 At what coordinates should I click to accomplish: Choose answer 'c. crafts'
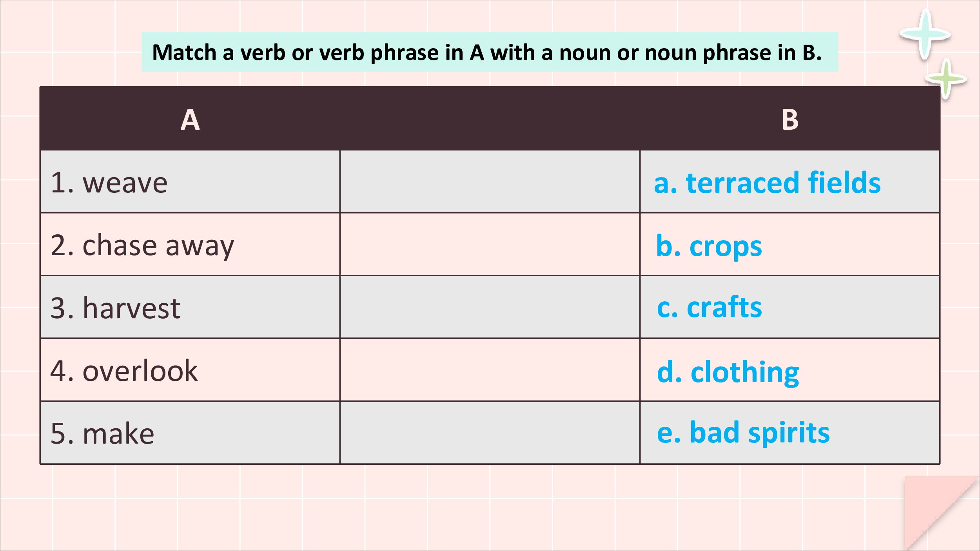(710, 307)
